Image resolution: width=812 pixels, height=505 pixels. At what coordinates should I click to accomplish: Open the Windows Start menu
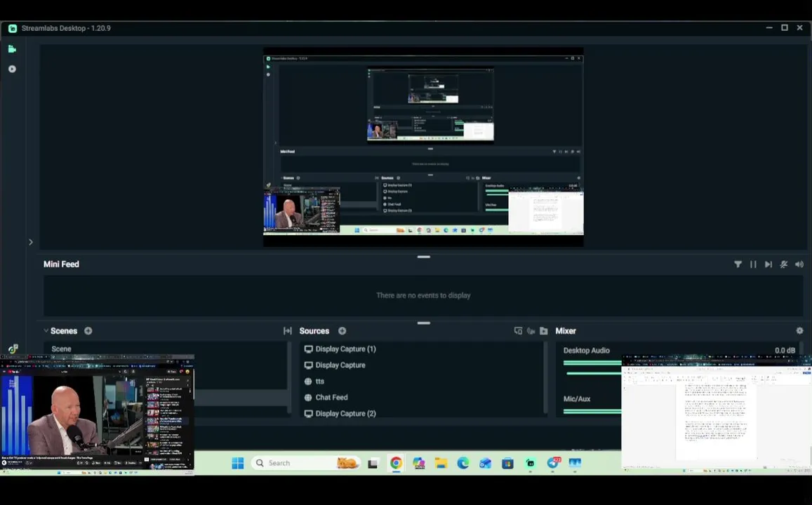point(238,463)
